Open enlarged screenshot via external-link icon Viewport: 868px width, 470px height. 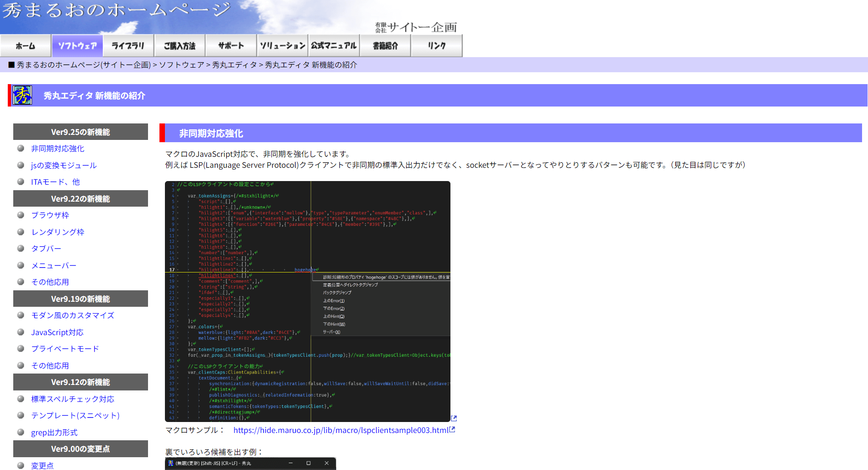454,418
